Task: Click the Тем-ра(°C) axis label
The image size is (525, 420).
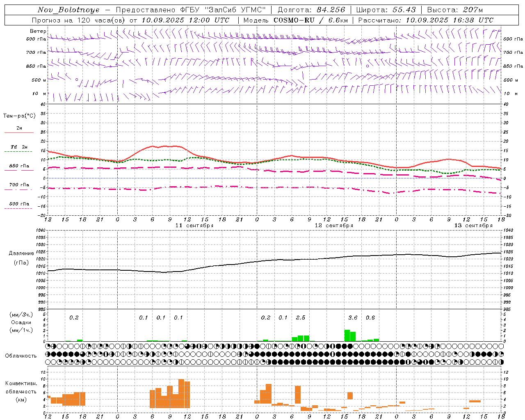Action: coord(19,116)
